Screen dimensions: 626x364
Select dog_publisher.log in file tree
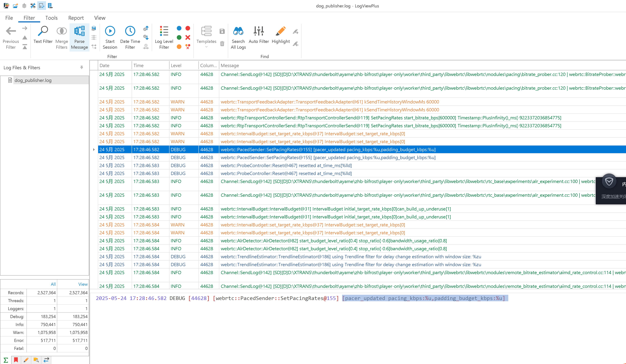pyautogui.click(x=33, y=80)
